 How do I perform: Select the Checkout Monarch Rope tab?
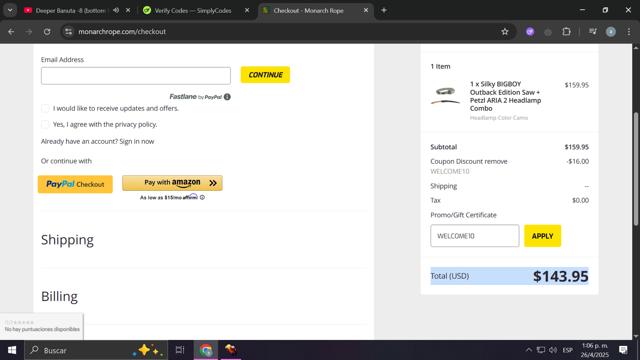tap(308, 10)
